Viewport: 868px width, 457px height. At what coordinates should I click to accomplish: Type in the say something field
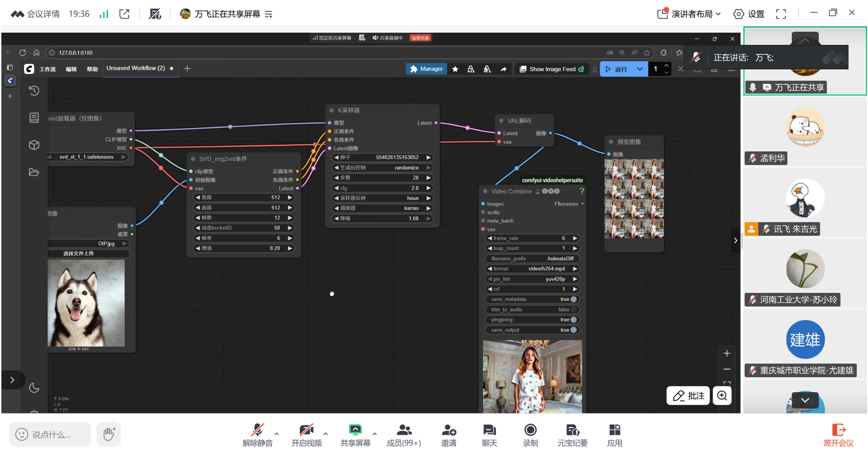[50, 435]
